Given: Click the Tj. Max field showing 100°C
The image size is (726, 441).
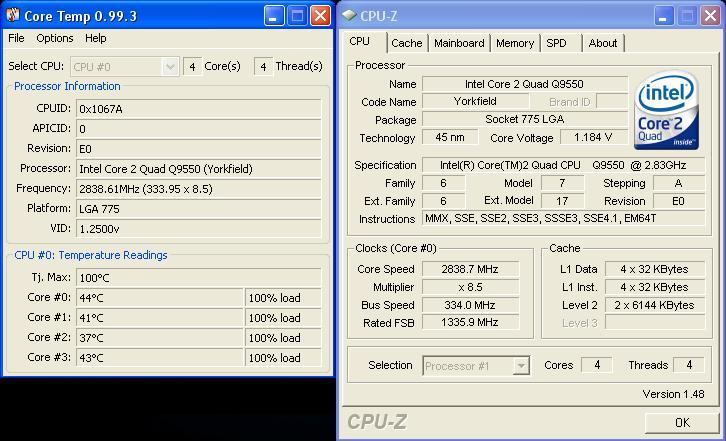Looking at the screenshot, I should click(x=199, y=278).
